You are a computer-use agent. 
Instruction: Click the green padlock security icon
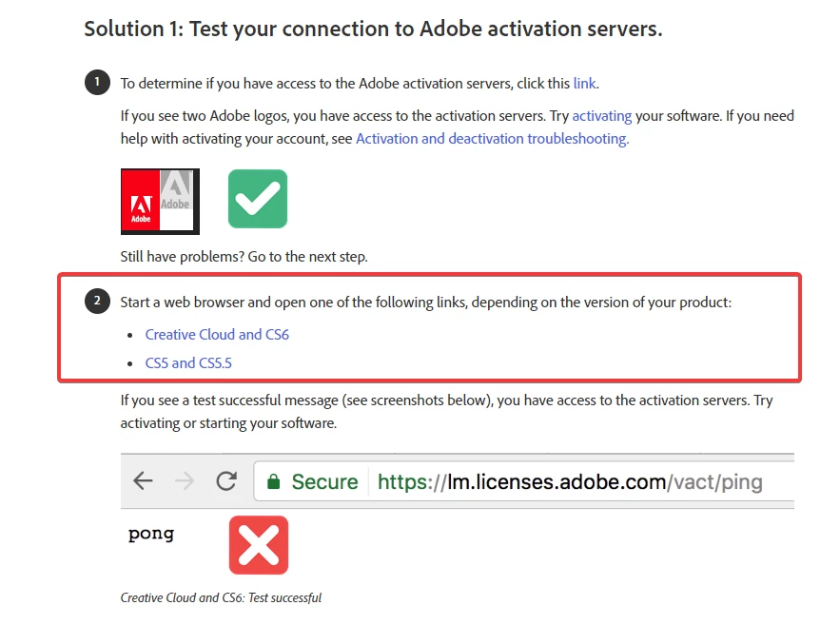(274, 482)
